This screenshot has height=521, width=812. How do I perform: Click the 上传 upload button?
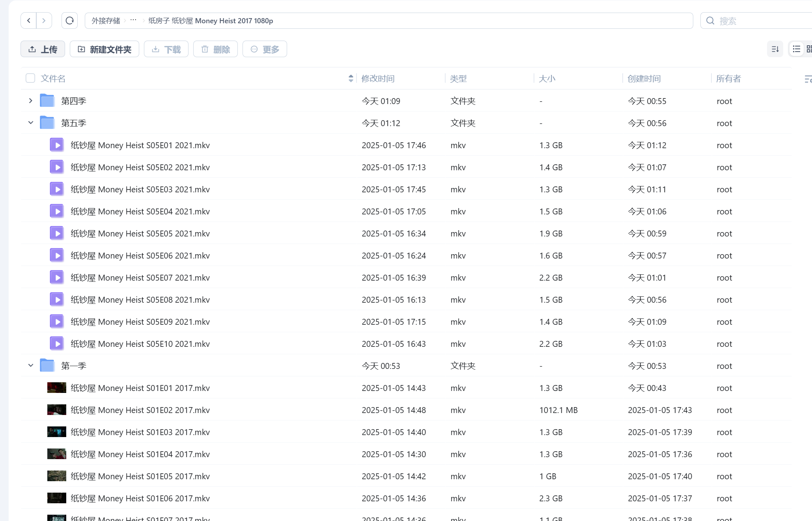tap(43, 49)
